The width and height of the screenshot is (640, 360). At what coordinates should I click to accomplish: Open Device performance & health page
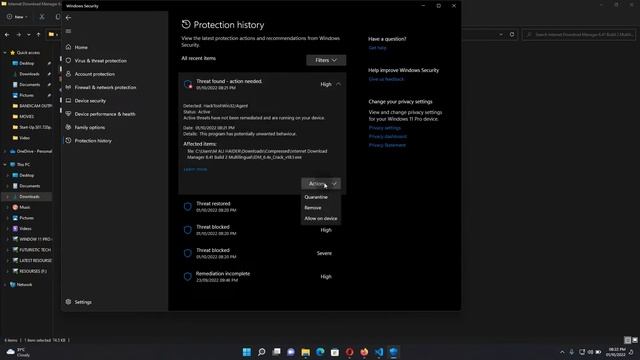coord(104,114)
